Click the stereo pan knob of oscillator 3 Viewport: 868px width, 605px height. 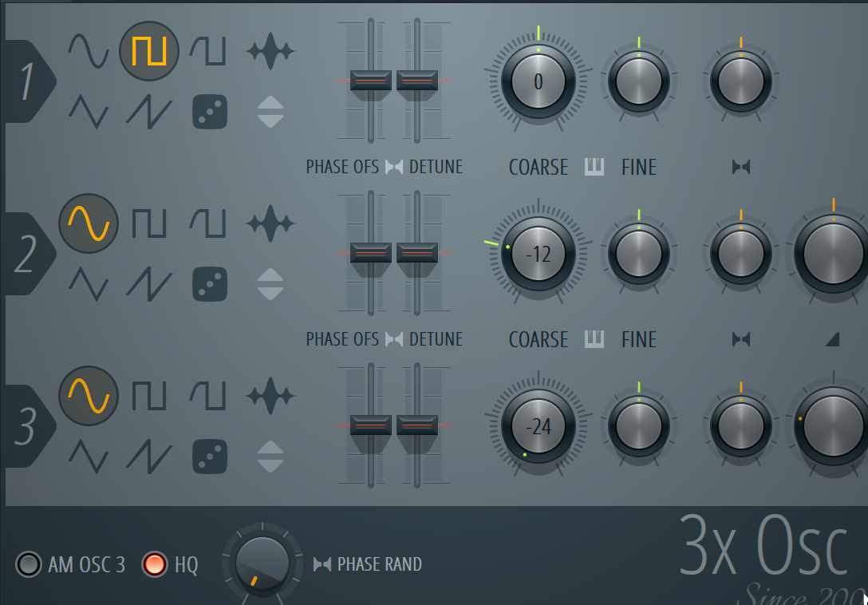coord(740,426)
